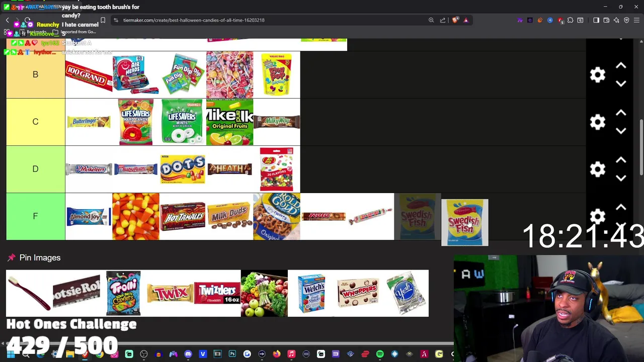Screen dimensions: 644x362
Task: Click the share page icon in address bar
Action: pyautogui.click(x=443, y=20)
